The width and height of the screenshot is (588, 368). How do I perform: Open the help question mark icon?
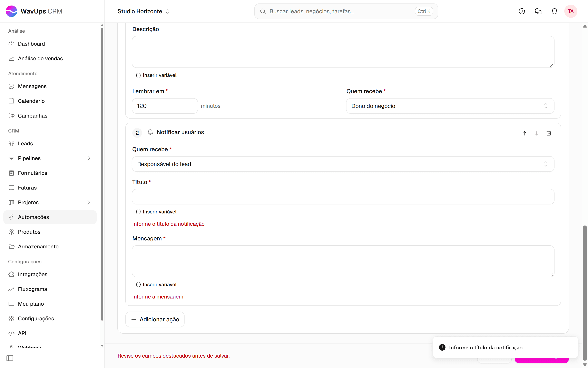522,11
